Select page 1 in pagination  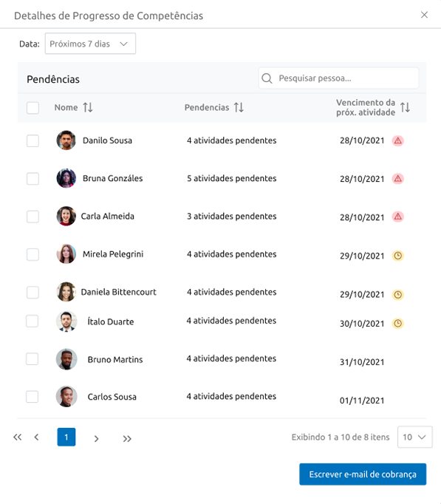(66, 437)
